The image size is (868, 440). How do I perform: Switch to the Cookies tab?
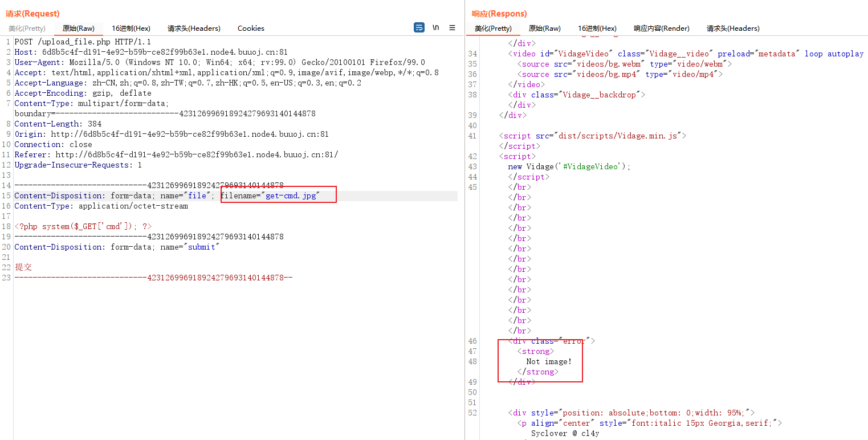click(251, 28)
